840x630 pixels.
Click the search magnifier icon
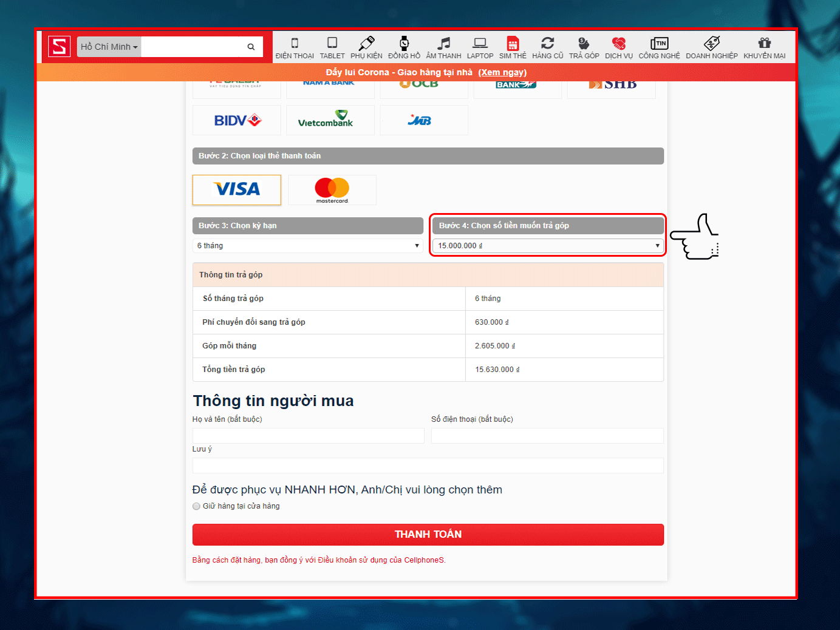tap(251, 47)
